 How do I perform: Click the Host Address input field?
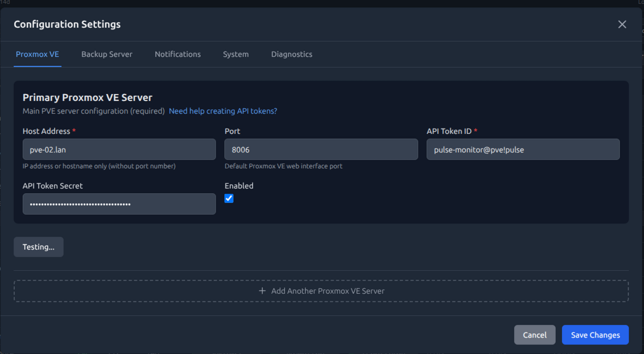point(119,150)
